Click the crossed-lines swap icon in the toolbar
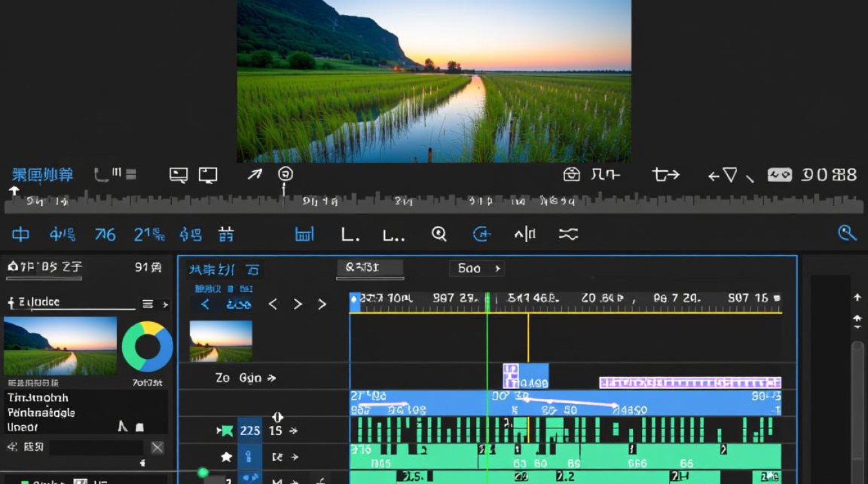 [568, 234]
